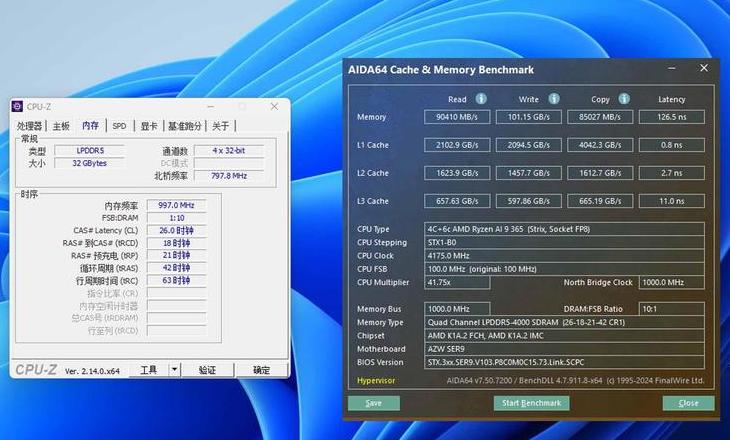The height and width of the screenshot is (440, 730).
Task: Click the Read info icon in AIDA64
Action: [481, 99]
